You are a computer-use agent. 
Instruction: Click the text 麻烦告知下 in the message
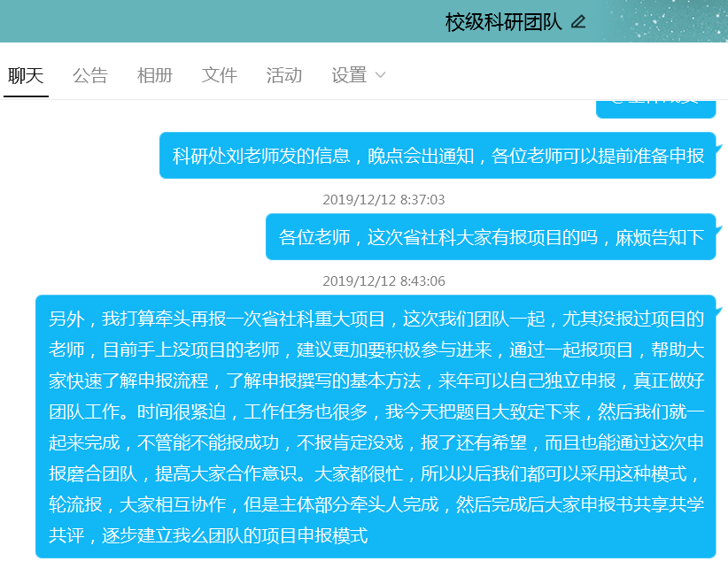pos(660,237)
